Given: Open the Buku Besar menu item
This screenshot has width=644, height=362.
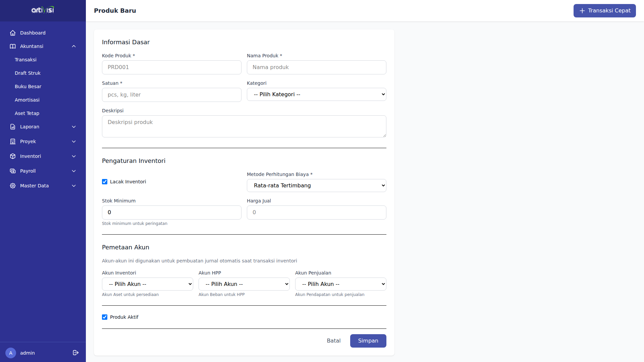Looking at the screenshot, I should (28, 86).
